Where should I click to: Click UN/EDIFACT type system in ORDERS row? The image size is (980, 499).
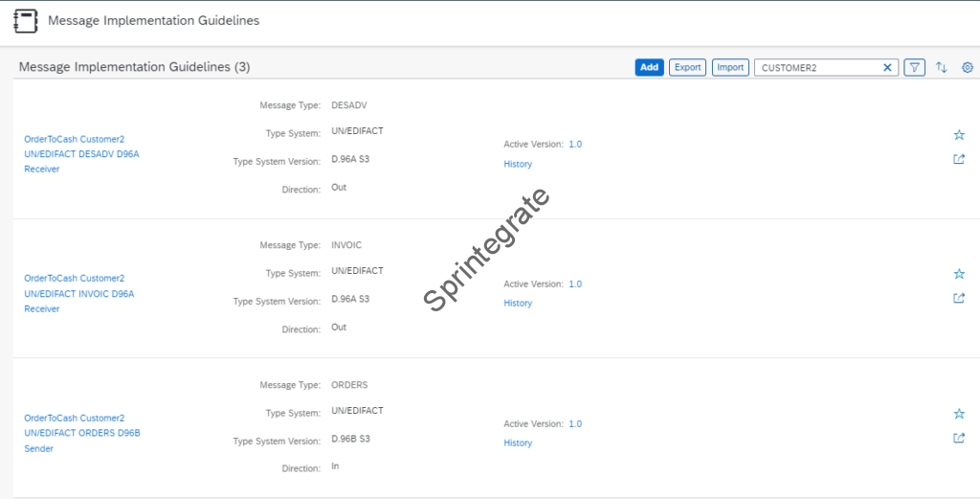[357, 410]
